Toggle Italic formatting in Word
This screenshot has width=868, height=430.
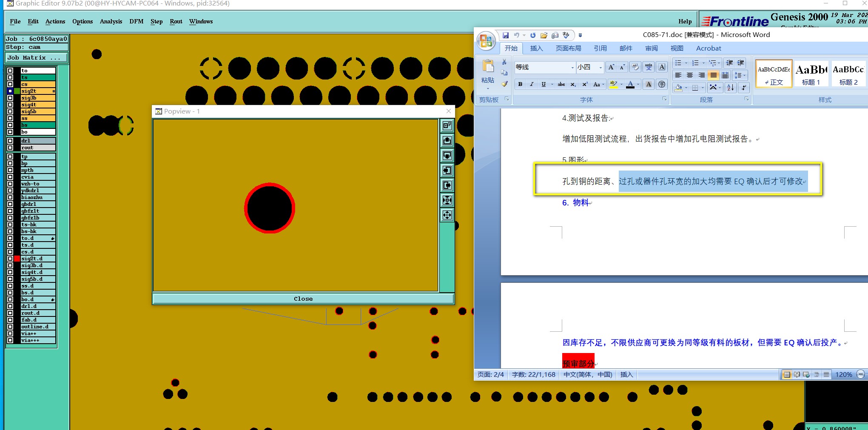532,84
